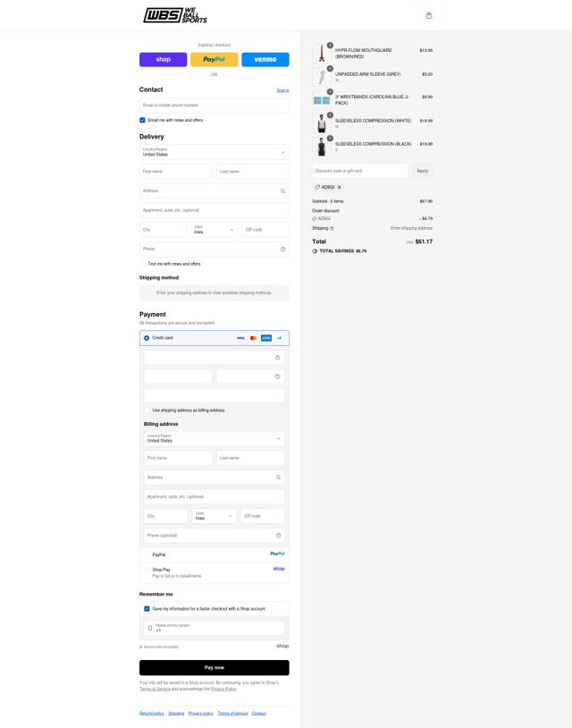Focus the delivery City field
The height and width of the screenshot is (728, 572).
[163, 230]
